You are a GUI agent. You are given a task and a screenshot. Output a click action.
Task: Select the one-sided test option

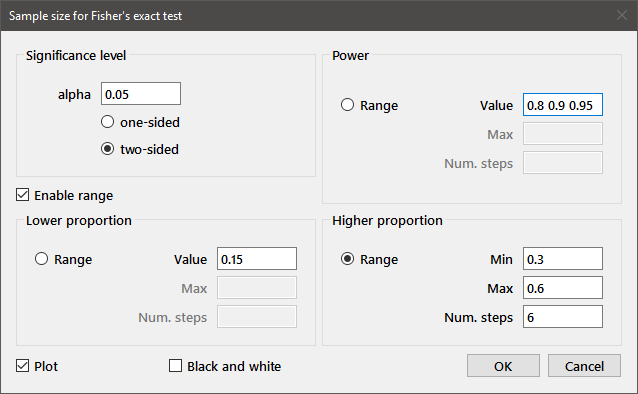pos(140,122)
